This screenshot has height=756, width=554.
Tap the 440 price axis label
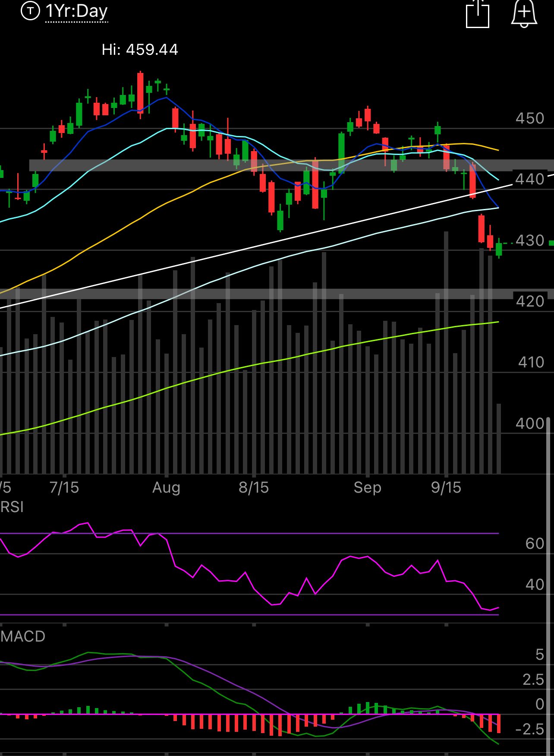pos(530,179)
